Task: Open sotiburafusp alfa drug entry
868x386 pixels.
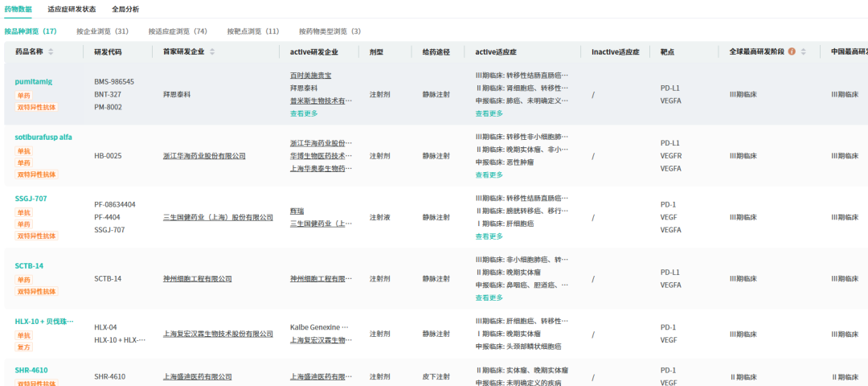Action: (x=43, y=137)
